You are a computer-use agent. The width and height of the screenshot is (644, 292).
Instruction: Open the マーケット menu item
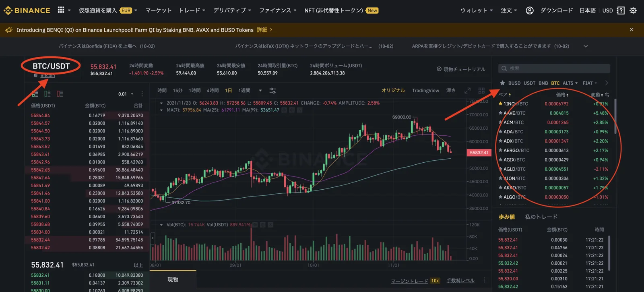click(x=159, y=10)
